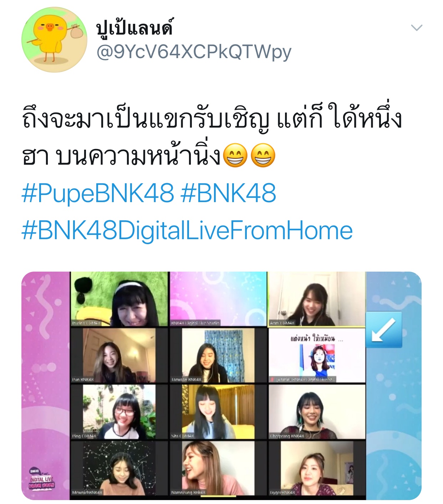The width and height of the screenshot is (443, 504).
Task: Select the MewnichBNK48 video tile
Action: (x=119, y=468)
